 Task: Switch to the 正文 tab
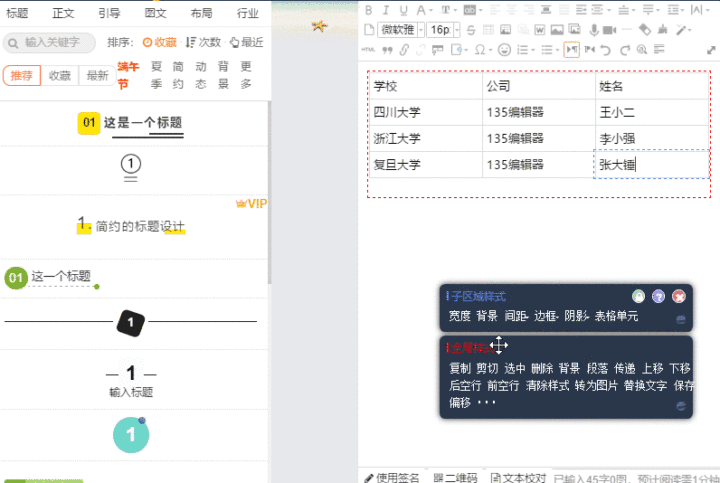tap(63, 13)
